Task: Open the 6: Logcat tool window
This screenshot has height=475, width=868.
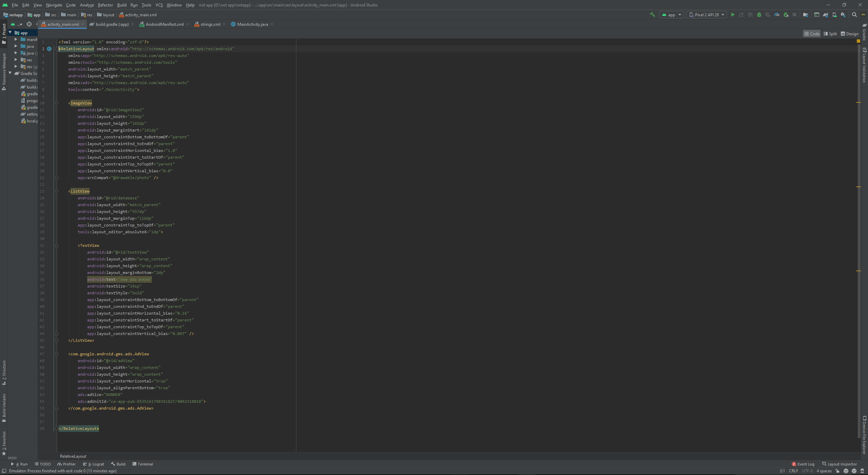Action: [94, 464]
